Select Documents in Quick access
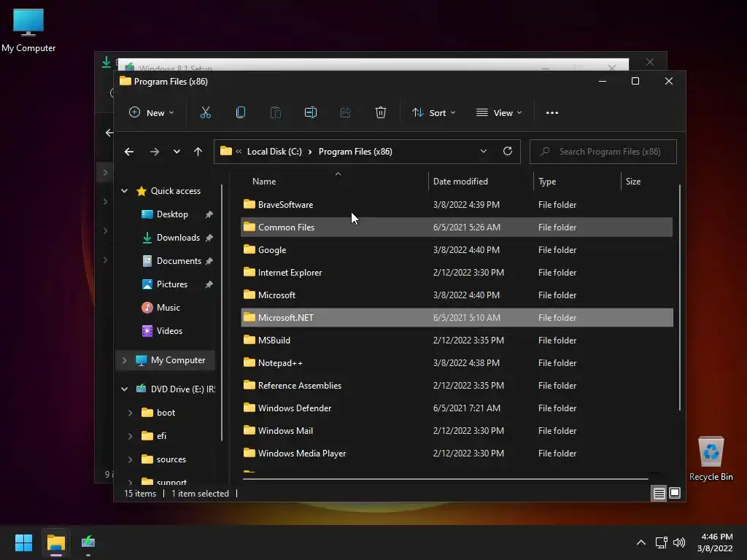This screenshot has height=560, width=747. click(x=179, y=261)
